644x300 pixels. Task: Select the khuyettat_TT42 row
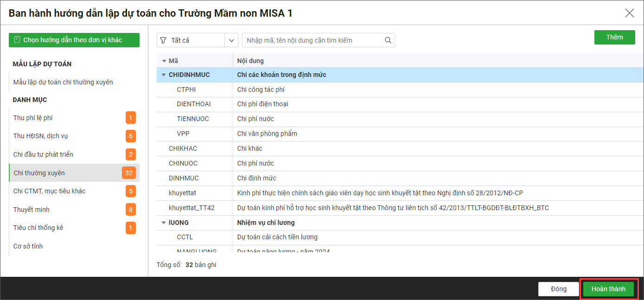point(191,208)
